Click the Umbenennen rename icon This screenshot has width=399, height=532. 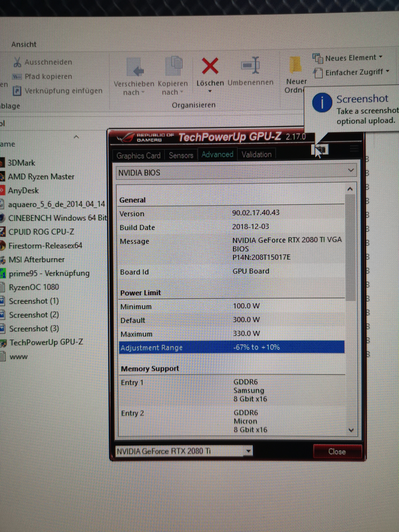[251, 65]
